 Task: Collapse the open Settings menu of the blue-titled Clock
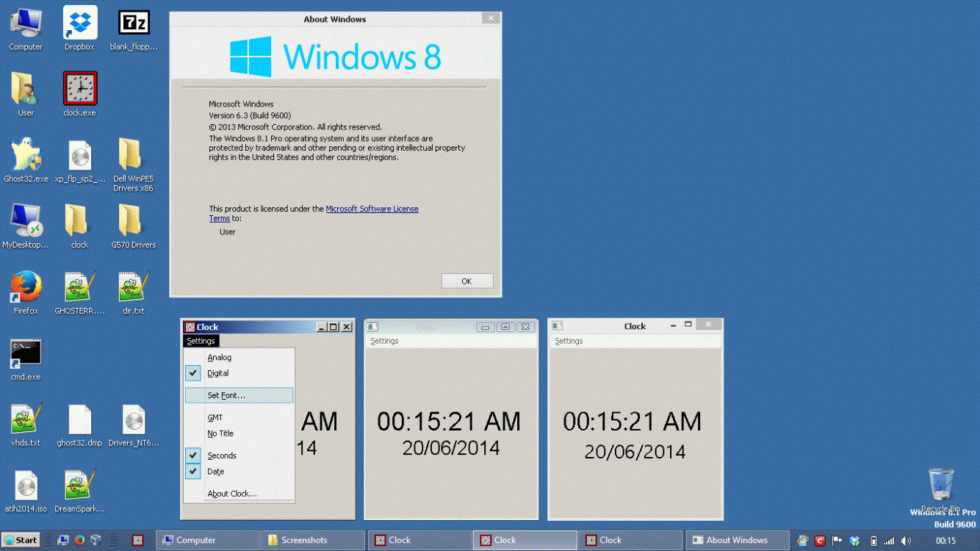pos(201,341)
